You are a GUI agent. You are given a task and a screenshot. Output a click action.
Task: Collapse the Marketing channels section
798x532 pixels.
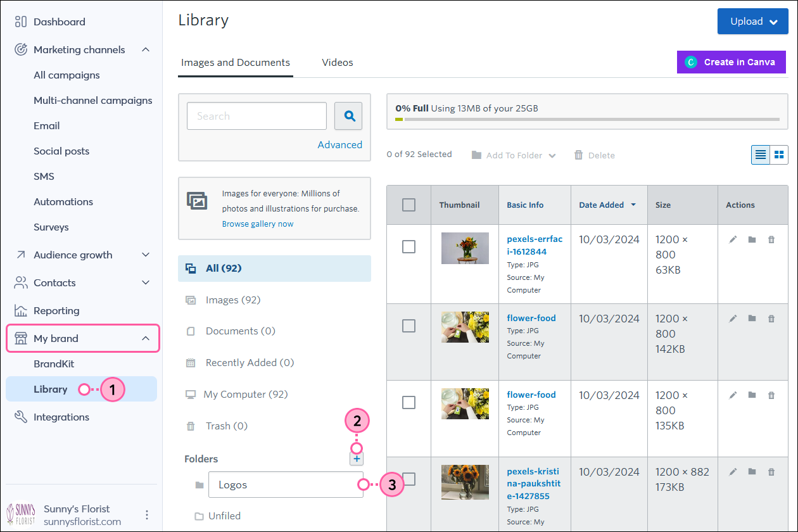coord(146,49)
